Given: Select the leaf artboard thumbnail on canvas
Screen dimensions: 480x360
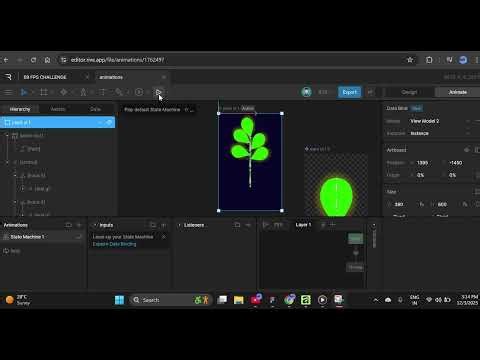Looking at the screenshot, I should point(336,184).
